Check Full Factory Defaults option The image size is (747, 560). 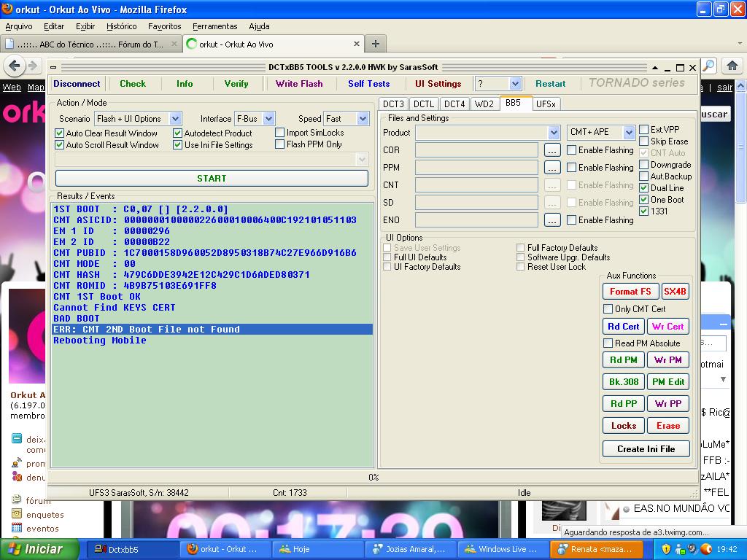coord(520,248)
